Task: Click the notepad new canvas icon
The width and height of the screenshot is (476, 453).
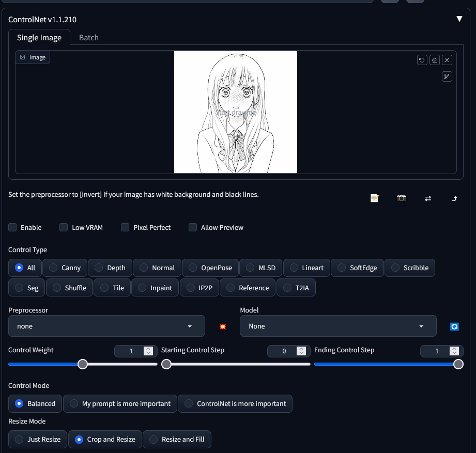Action: (375, 198)
